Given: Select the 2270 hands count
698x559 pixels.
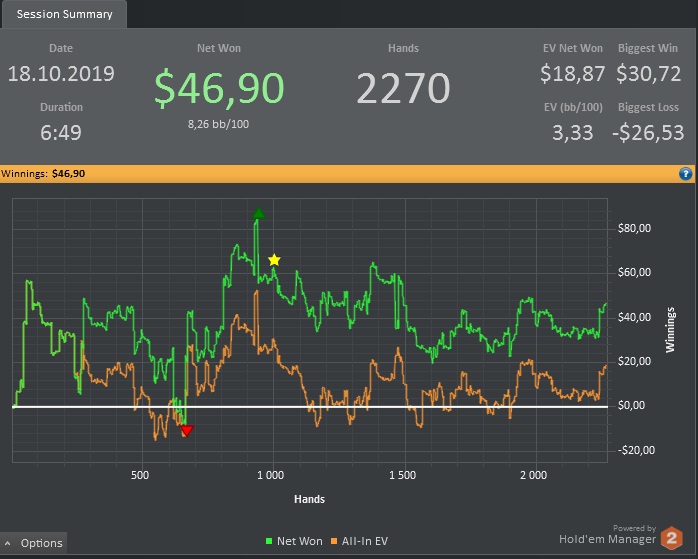Looking at the screenshot, I should point(403,88).
